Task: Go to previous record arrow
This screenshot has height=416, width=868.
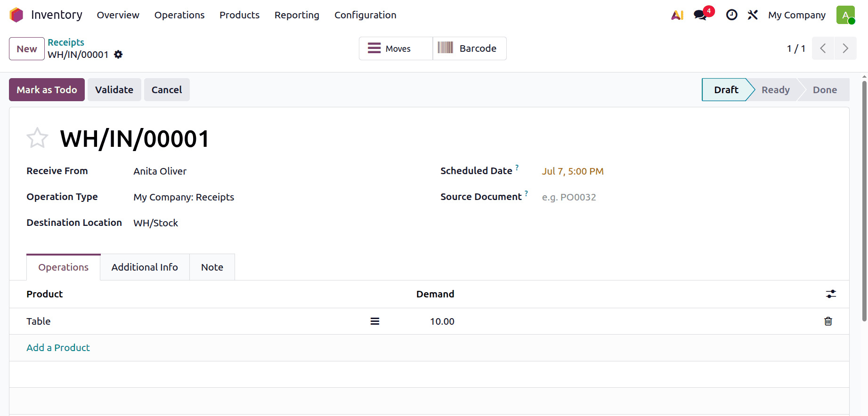Action: point(823,48)
